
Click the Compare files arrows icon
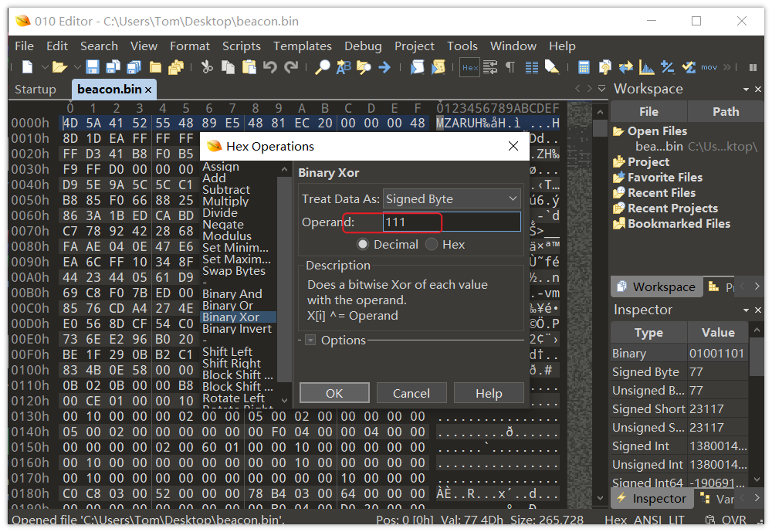[625, 67]
